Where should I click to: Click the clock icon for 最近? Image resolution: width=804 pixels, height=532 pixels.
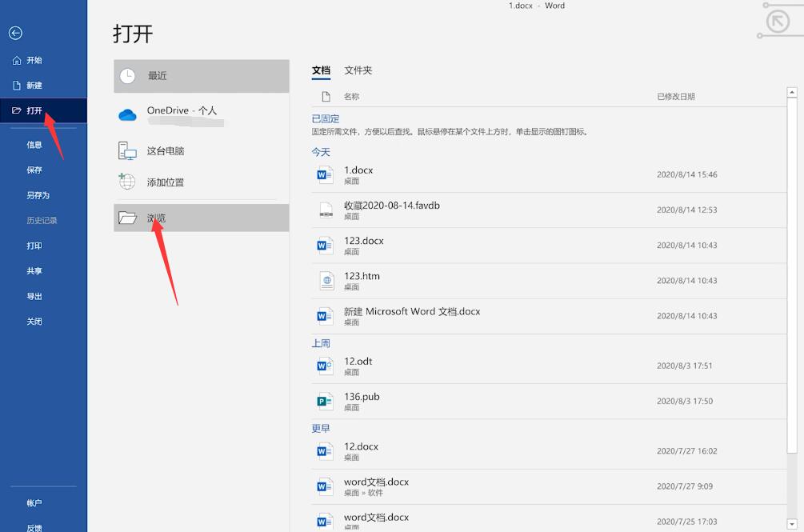tap(127, 76)
